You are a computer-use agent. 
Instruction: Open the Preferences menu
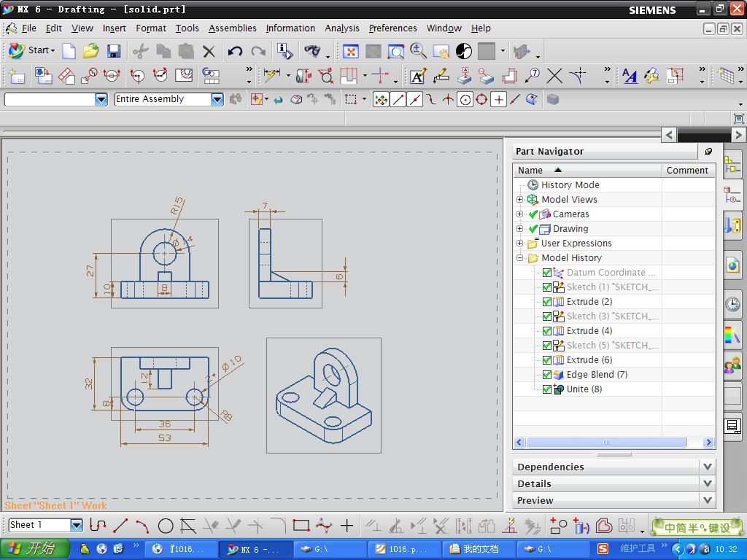click(392, 28)
